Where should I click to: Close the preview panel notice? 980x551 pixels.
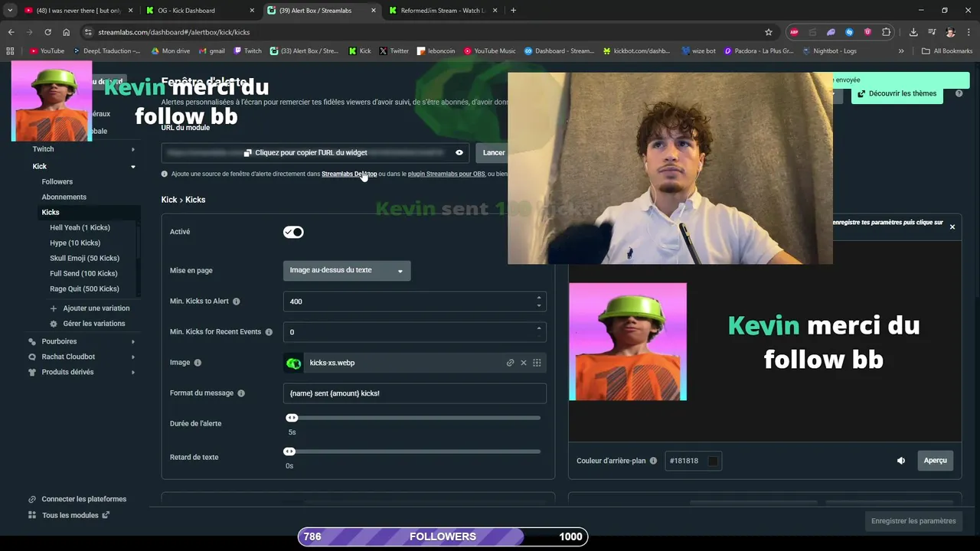952,227
